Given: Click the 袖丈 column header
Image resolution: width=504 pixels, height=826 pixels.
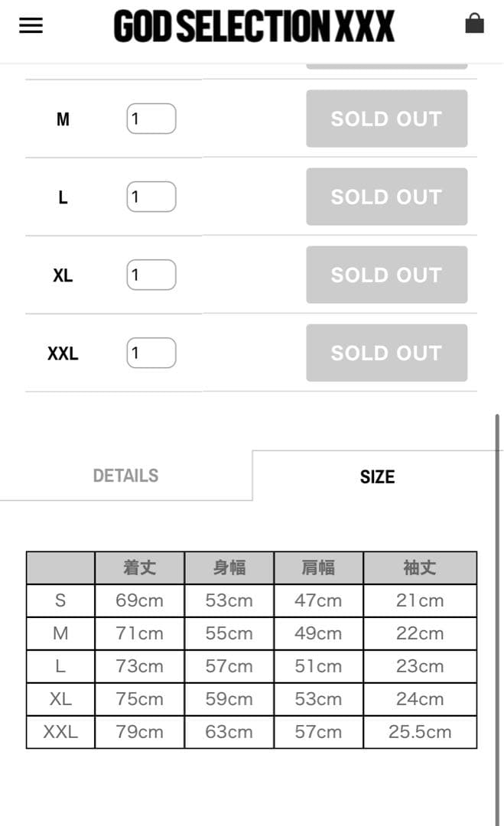Looking at the screenshot, I should tap(420, 567).
